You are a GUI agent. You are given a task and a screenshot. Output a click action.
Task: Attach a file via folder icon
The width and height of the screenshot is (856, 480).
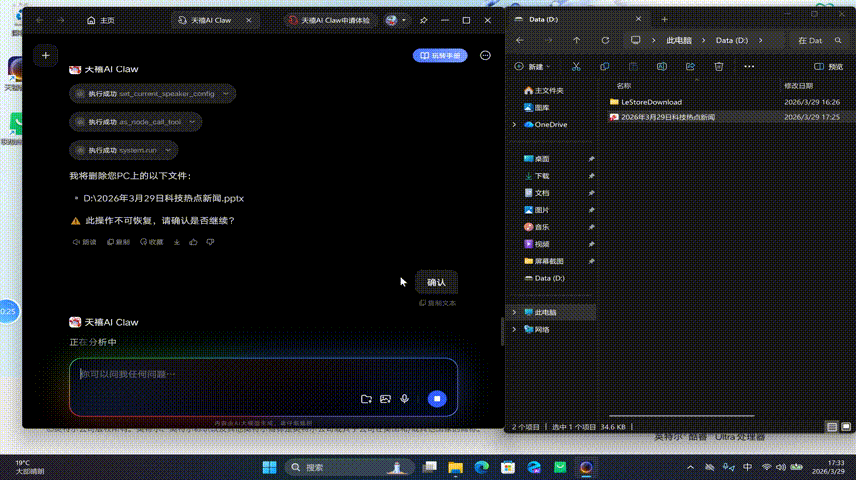point(366,399)
